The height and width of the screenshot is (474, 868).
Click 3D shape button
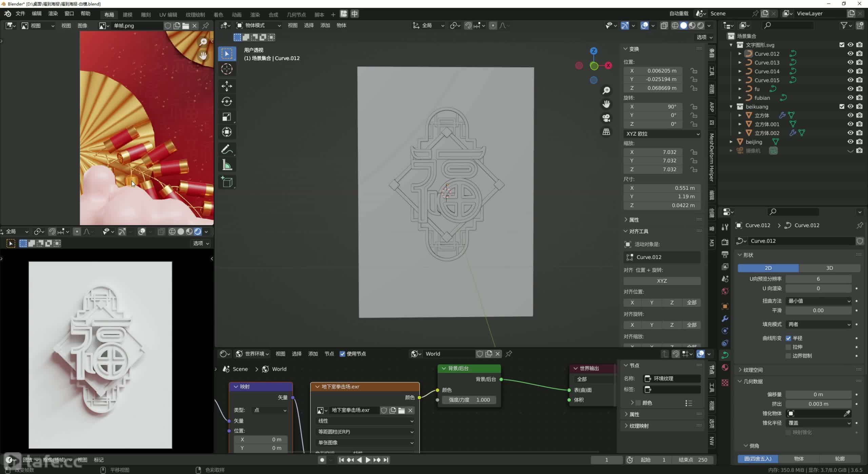coord(829,268)
